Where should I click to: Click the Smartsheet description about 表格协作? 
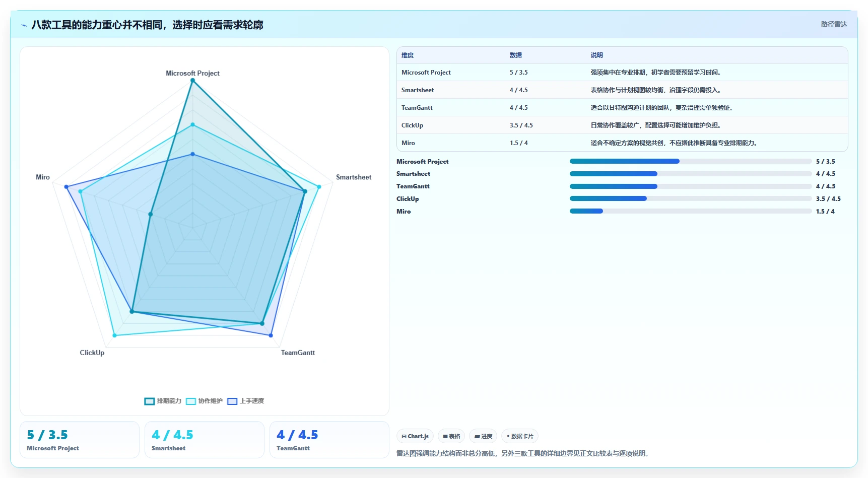(657, 90)
